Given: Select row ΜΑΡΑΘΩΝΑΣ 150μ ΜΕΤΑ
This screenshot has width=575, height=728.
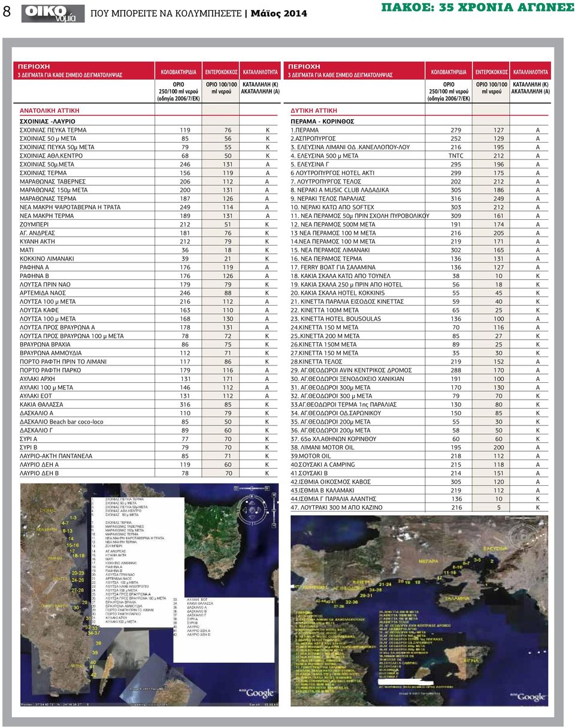Looking at the screenshot, I should (149, 190).
